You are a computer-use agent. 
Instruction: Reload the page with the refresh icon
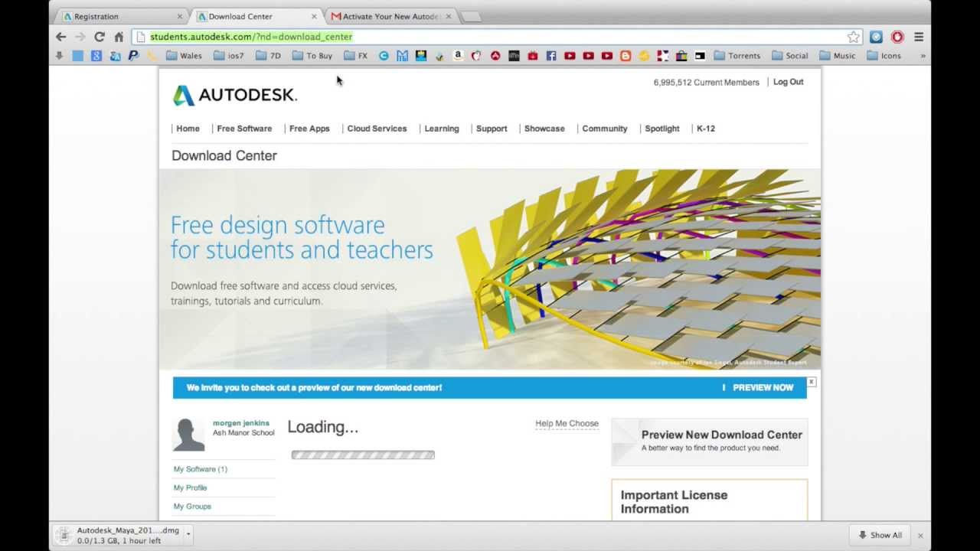tap(100, 37)
